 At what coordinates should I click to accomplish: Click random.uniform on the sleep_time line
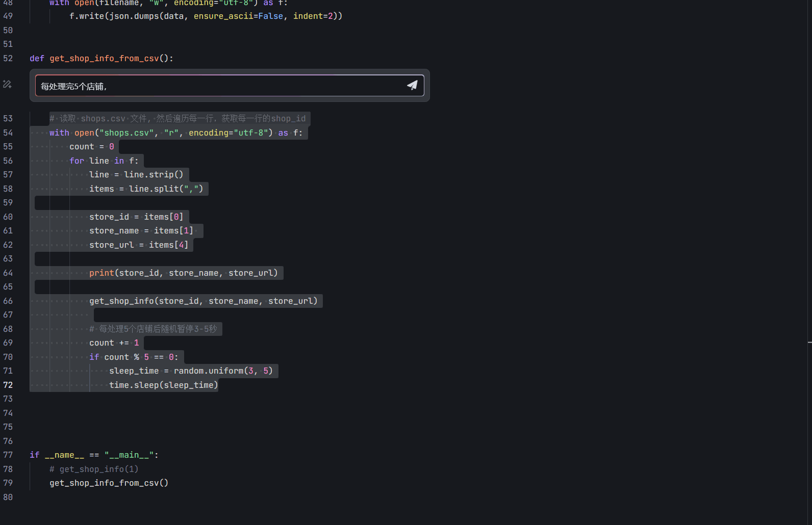208,371
